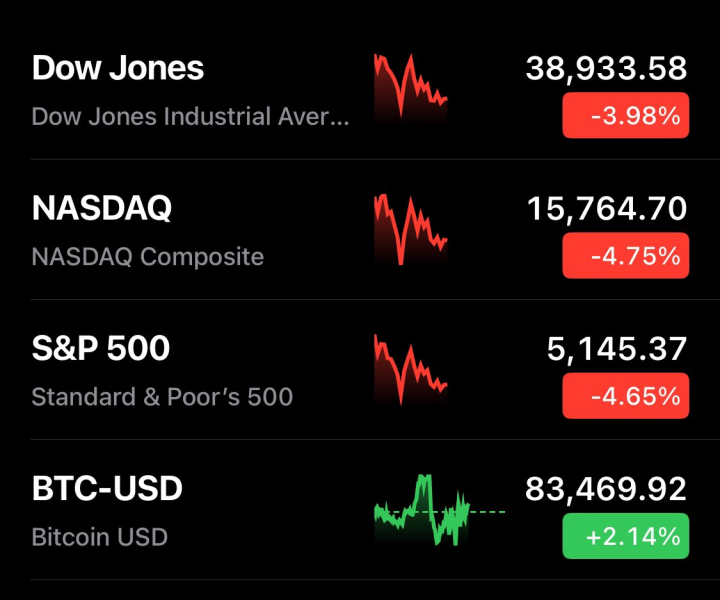Toggle the Dow Jones -3.98% change badge
Image resolution: width=720 pixels, height=600 pixels.
point(625,116)
